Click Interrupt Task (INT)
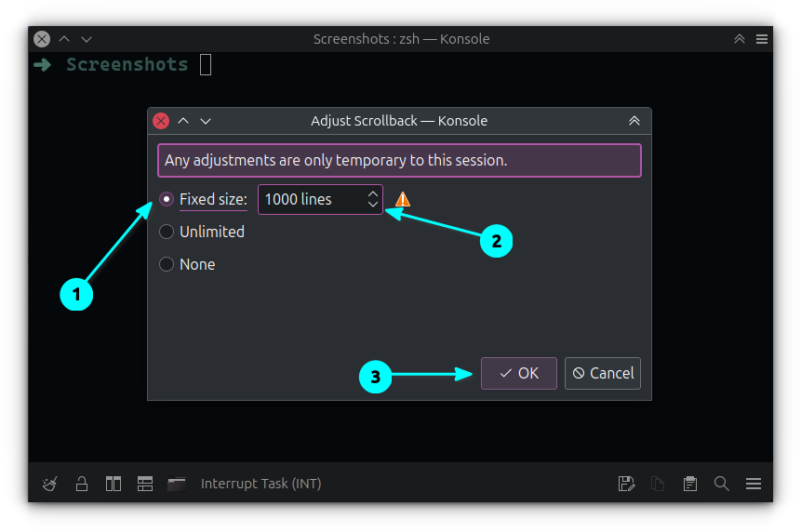This screenshot has width=801, height=532. [x=261, y=484]
